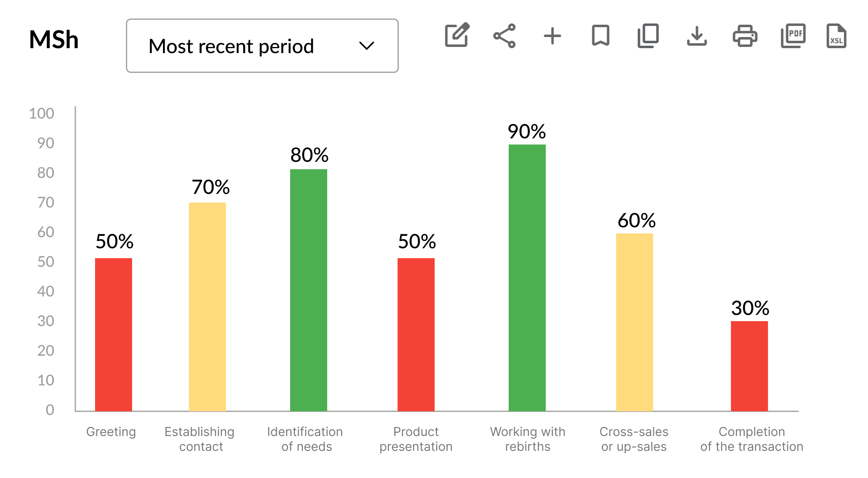The height and width of the screenshot is (478, 868).
Task: Click the yellow Establishing contact bar
Action: click(x=207, y=307)
